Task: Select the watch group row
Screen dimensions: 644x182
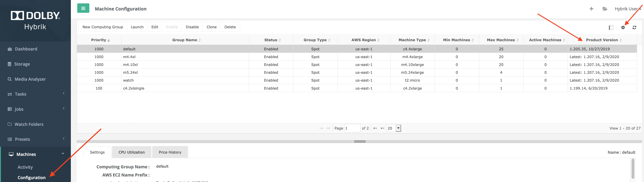Action: point(357,80)
